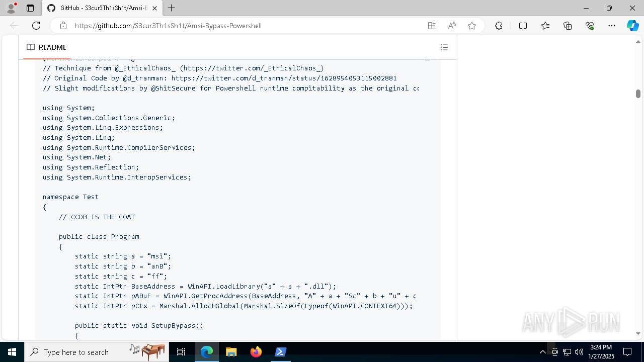Click the static string b = "anB" line
644x362 pixels.
click(x=123, y=266)
